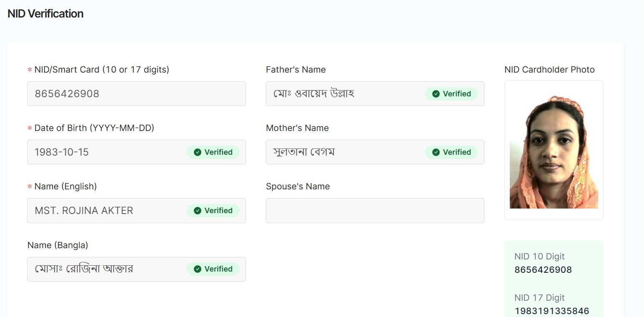Click the empty Spouse's Name field
Image resolution: width=644 pixels, height=317 pixels.
click(375, 211)
